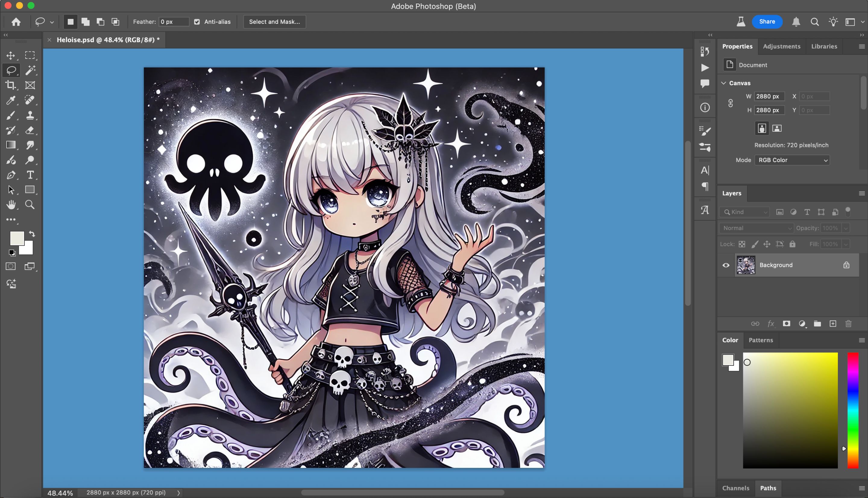Select the History Brush tool

[x=11, y=130]
